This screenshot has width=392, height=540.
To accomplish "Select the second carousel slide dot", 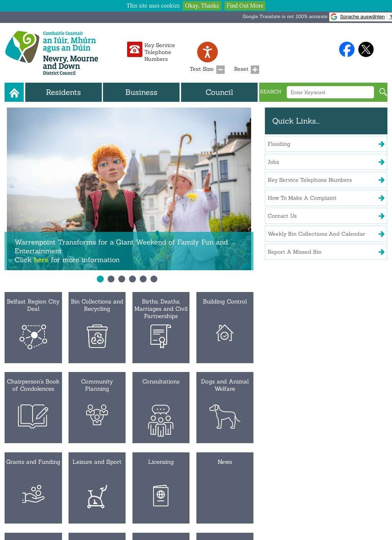I will (111, 279).
